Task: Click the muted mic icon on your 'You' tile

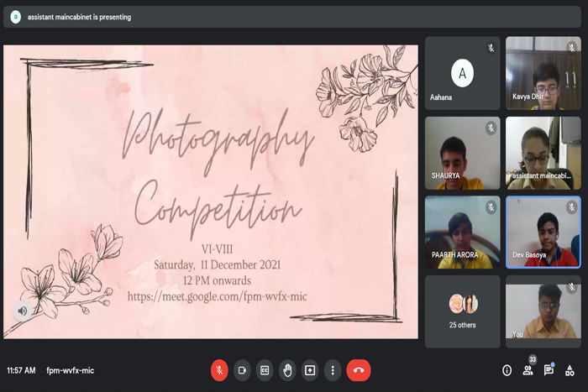Action: [571, 287]
